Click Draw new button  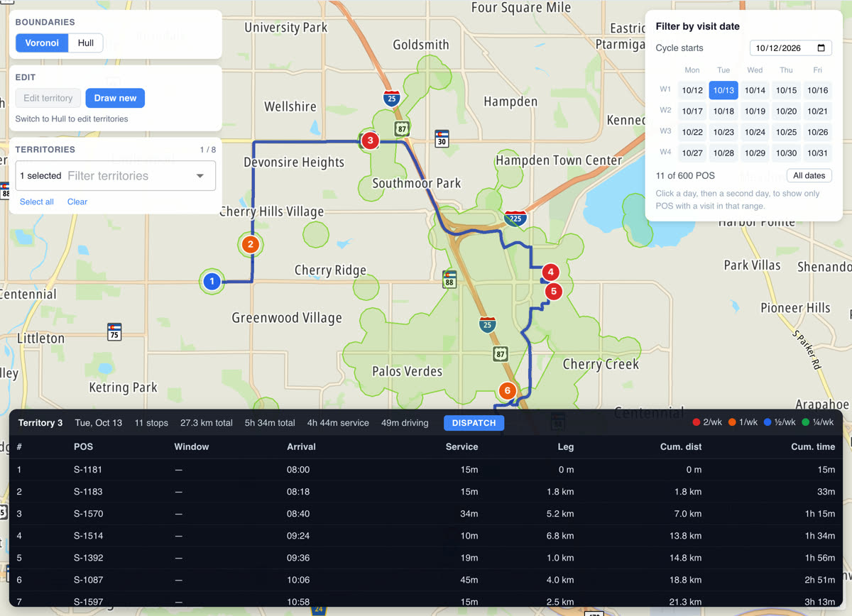click(x=115, y=98)
